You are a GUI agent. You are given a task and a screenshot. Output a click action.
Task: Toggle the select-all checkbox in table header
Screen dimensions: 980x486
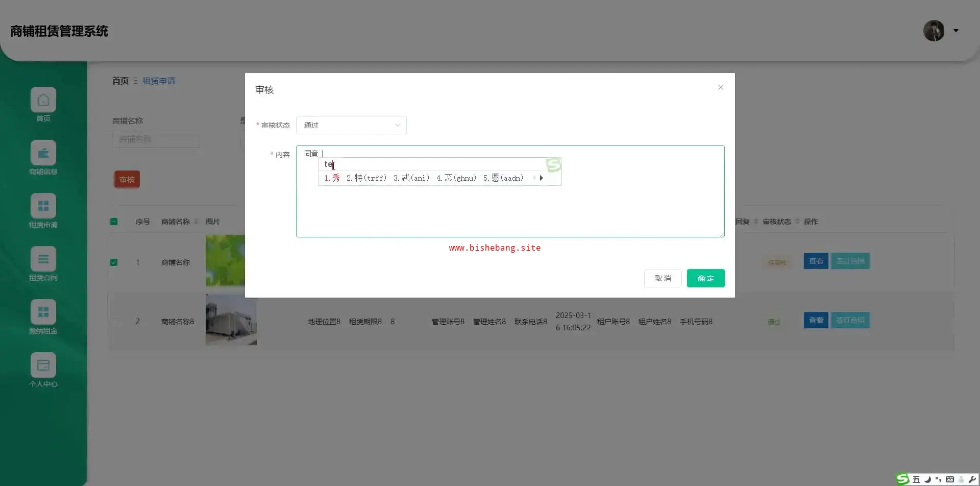pyautogui.click(x=114, y=222)
